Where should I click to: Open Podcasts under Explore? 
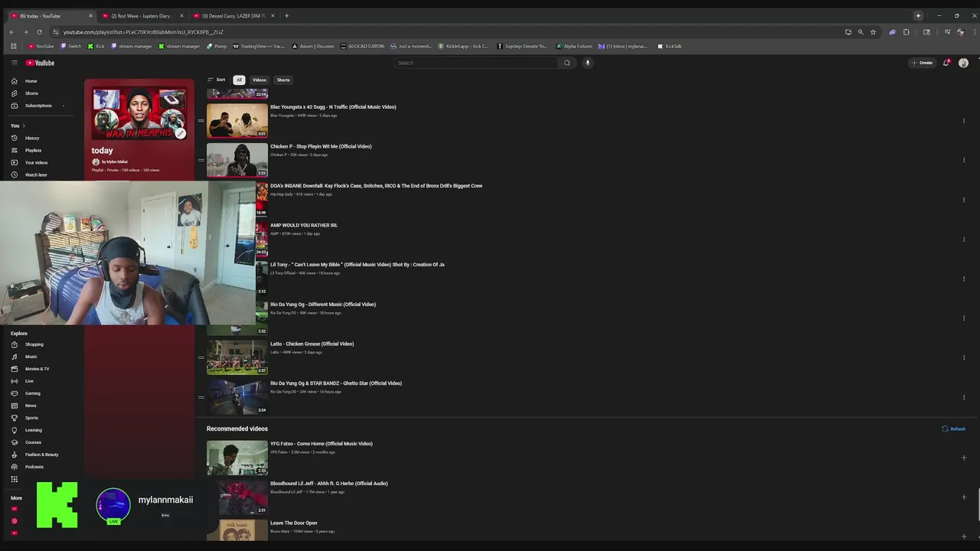[x=34, y=467]
